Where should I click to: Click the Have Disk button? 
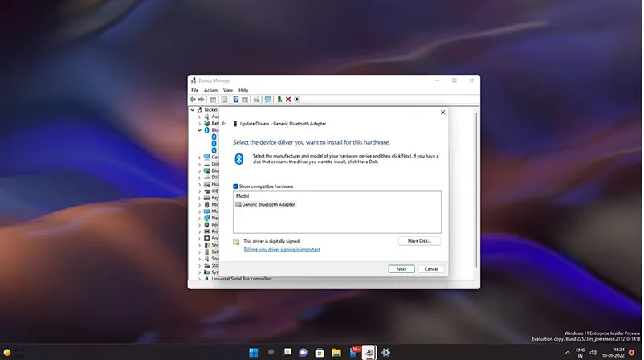pos(419,241)
